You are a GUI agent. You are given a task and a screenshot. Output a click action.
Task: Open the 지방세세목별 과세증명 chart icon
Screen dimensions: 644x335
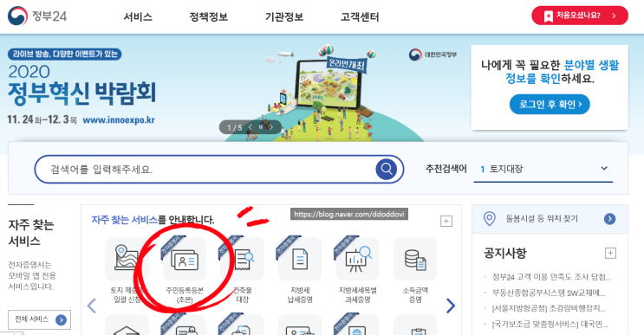coord(358,259)
